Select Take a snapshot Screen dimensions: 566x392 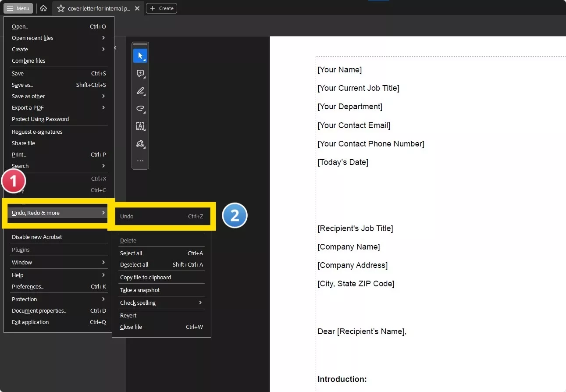pyautogui.click(x=139, y=290)
